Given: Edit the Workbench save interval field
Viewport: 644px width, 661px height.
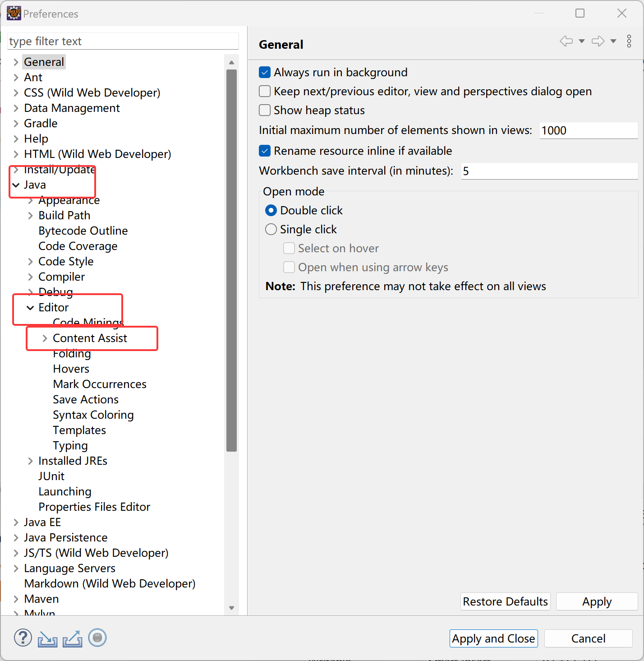Looking at the screenshot, I should coord(549,171).
